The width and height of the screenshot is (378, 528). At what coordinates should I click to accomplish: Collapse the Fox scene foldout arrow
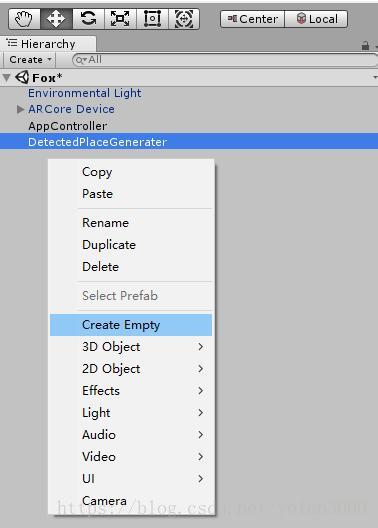(6, 78)
